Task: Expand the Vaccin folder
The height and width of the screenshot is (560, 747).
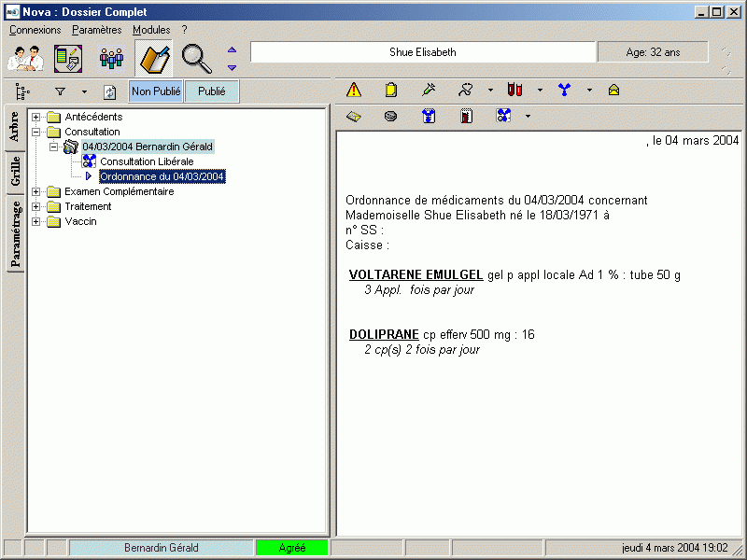Action: pos(35,221)
